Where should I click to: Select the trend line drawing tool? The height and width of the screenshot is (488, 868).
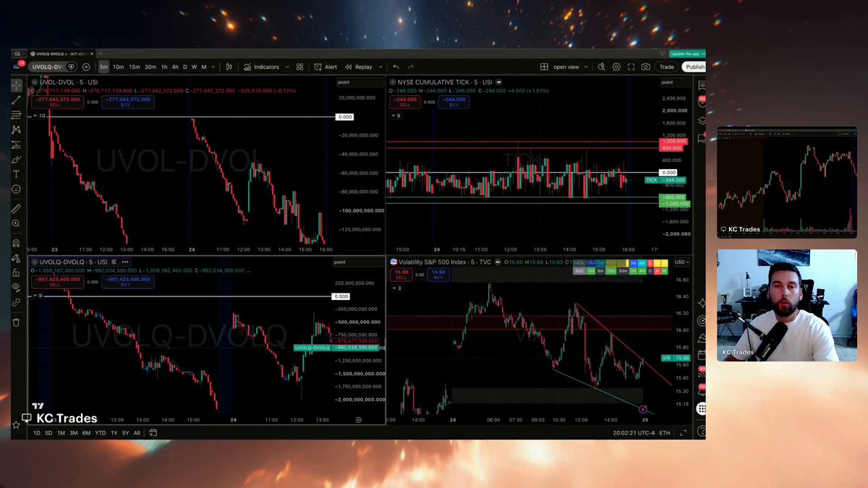pyautogui.click(x=16, y=100)
